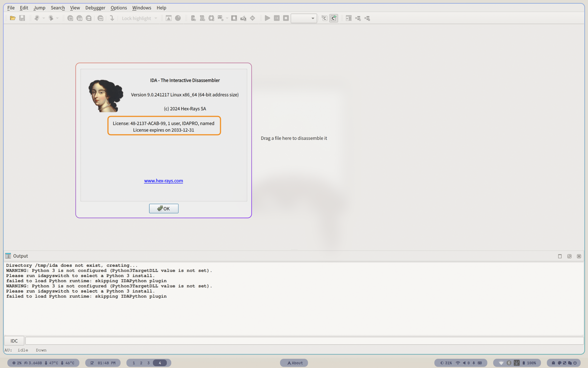Open the www.hex-rays.com link
588x368 pixels.
pyautogui.click(x=164, y=181)
